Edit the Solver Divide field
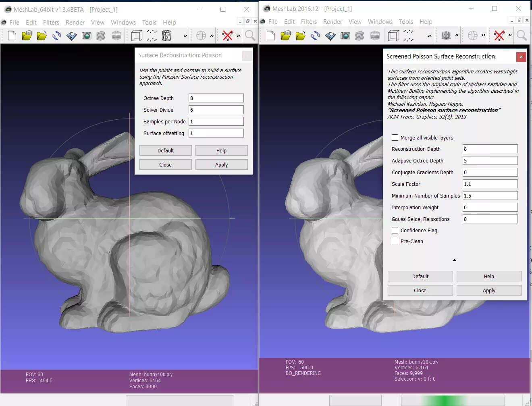532x406 pixels. [216, 110]
